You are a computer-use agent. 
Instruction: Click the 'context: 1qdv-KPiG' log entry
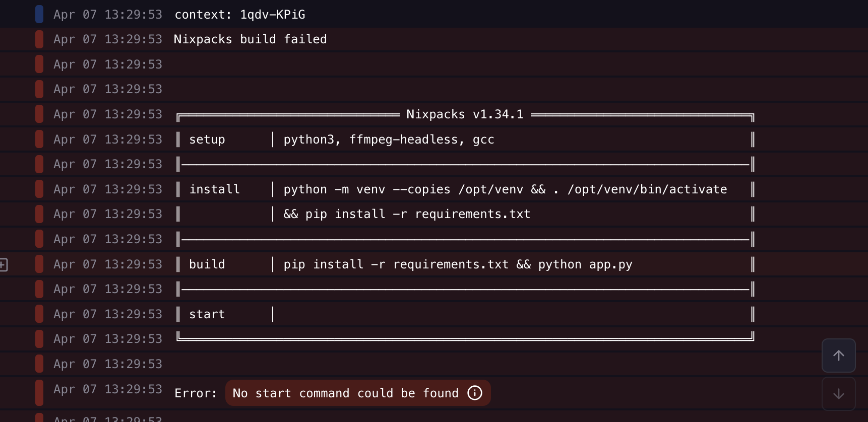click(x=239, y=15)
